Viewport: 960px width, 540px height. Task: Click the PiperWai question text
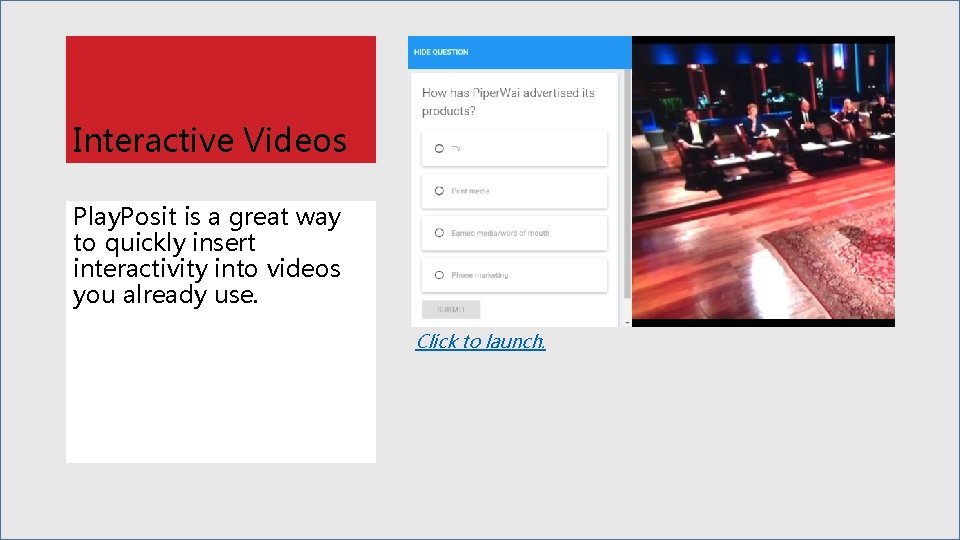point(508,102)
